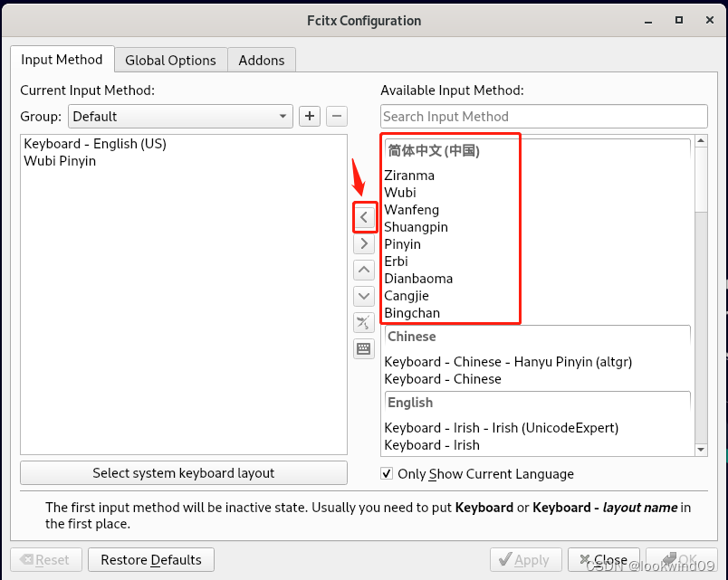Click the Reset button

46,559
